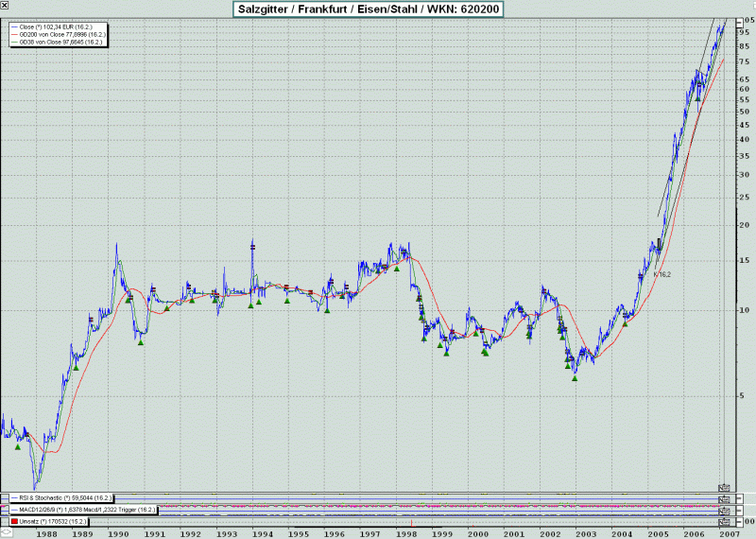Select the Close 102,34 EUR legend entry
The image size is (756, 539).
(53, 26)
